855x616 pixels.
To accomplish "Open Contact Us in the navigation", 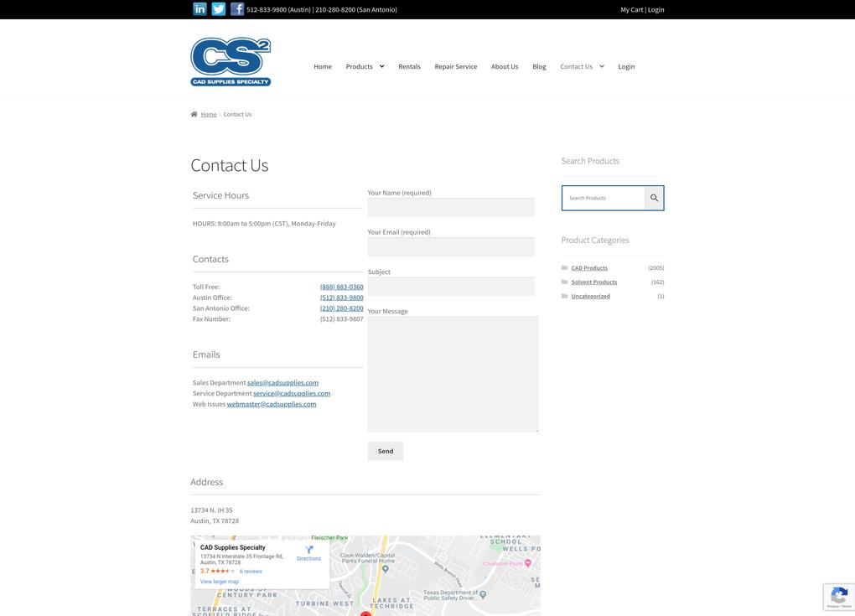I will (x=577, y=66).
